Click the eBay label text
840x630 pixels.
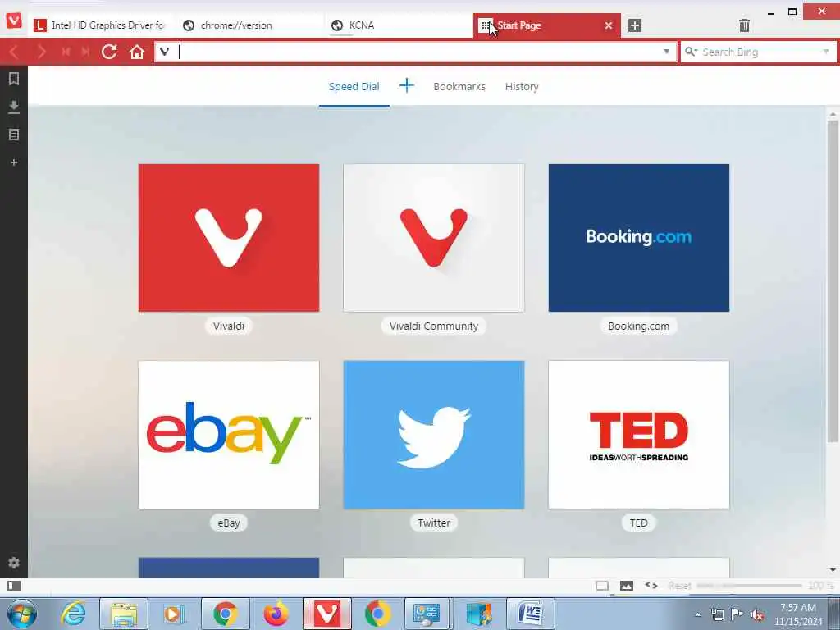pos(229,523)
